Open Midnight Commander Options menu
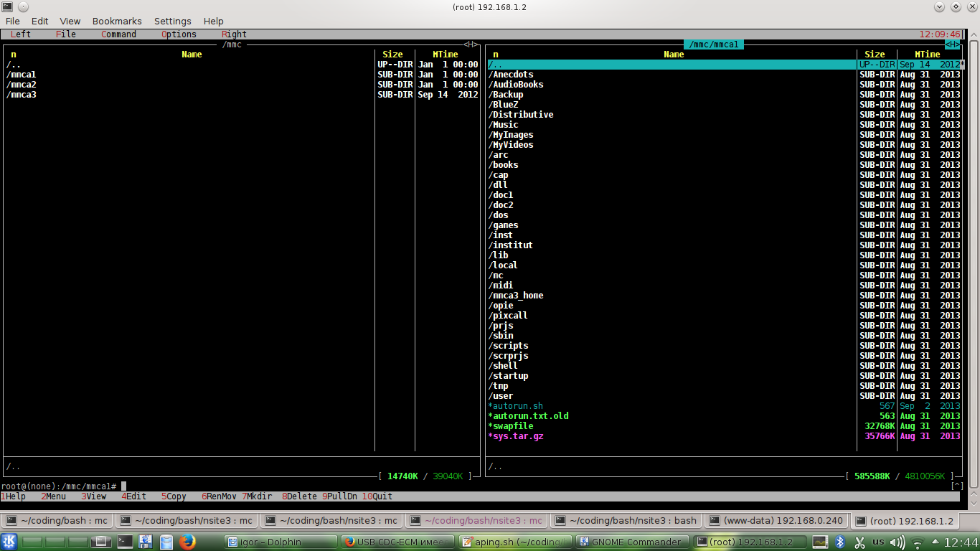 pyautogui.click(x=179, y=34)
